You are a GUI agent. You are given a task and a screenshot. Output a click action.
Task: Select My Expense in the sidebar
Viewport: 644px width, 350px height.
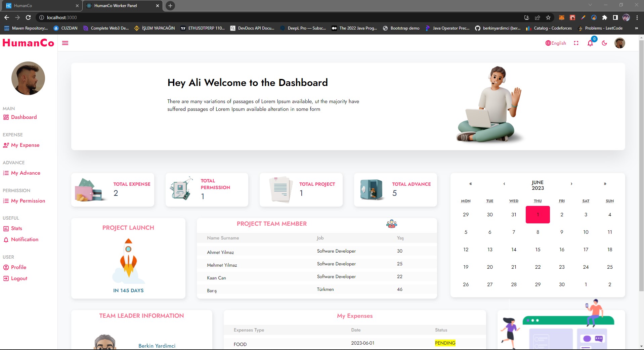(x=25, y=145)
